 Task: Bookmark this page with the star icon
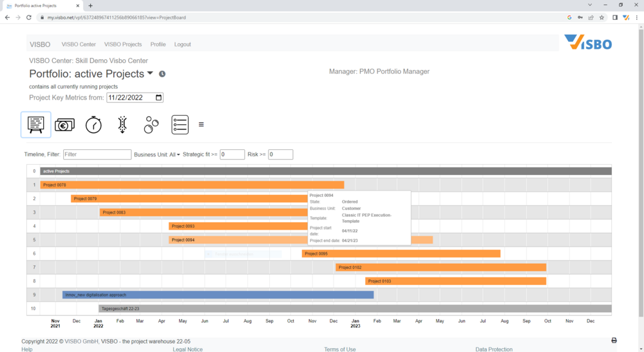(601, 17)
